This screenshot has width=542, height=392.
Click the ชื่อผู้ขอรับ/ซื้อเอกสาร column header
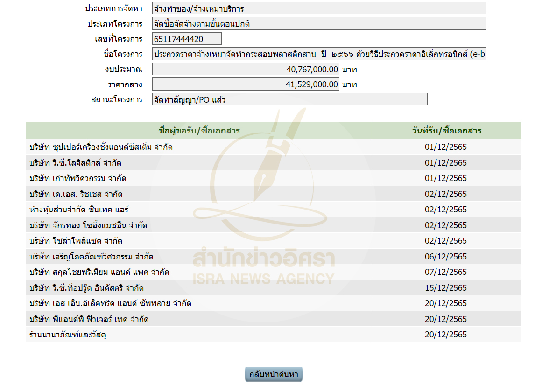198,131
